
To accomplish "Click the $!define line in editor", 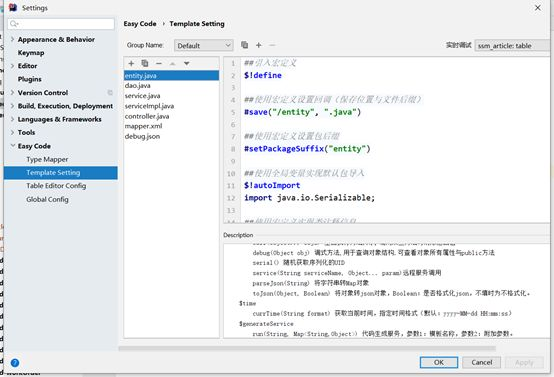I will [x=263, y=75].
